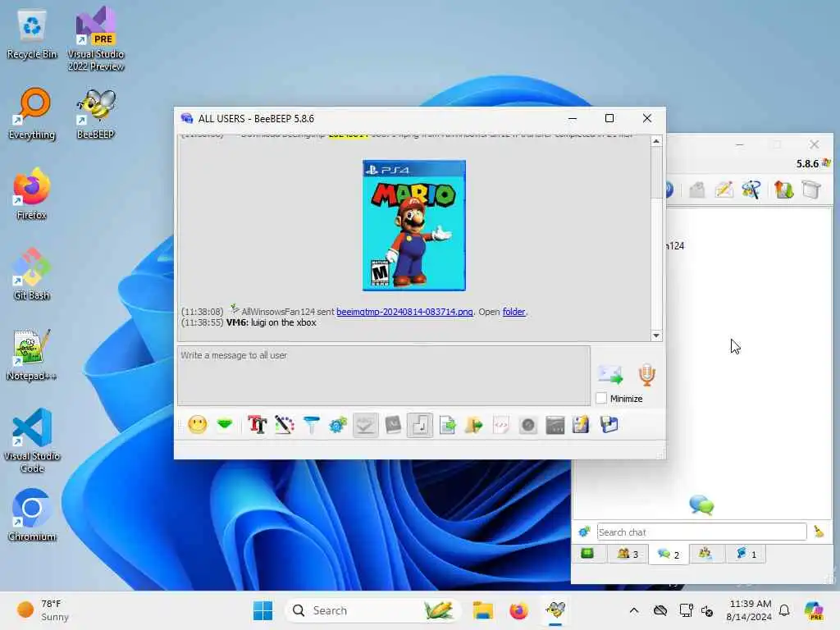Toggle spell checking checkmark toolbar icon
The image size is (840, 630).
[x=365, y=425]
